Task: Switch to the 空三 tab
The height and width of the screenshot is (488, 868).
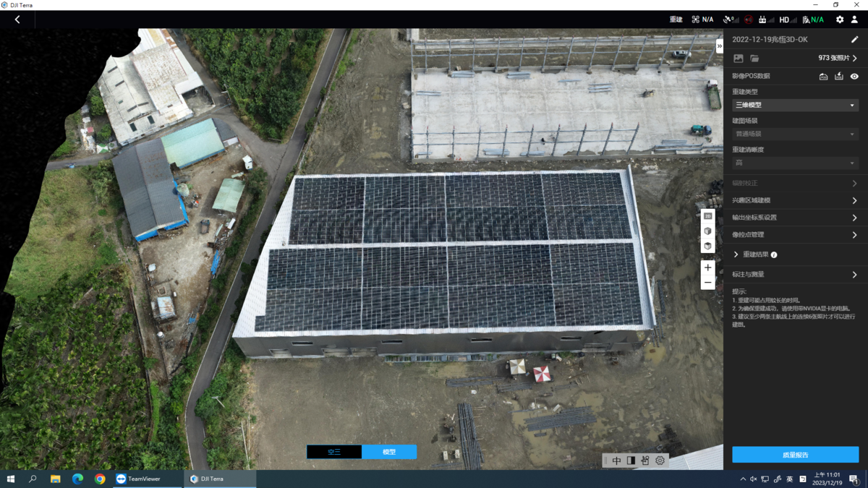Action: point(334,452)
